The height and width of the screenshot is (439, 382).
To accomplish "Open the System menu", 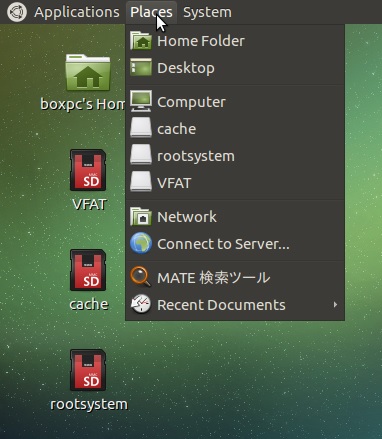I will pos(207,12).
